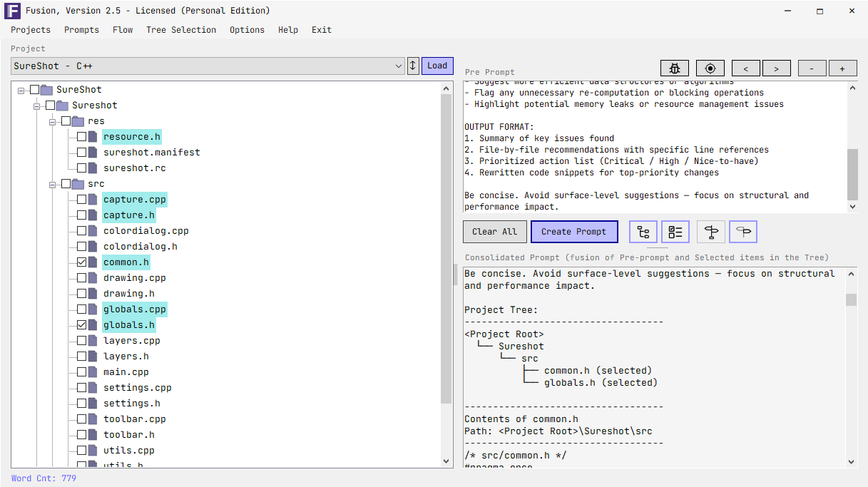Click the file icon next to layers.h

click(93, 357)
